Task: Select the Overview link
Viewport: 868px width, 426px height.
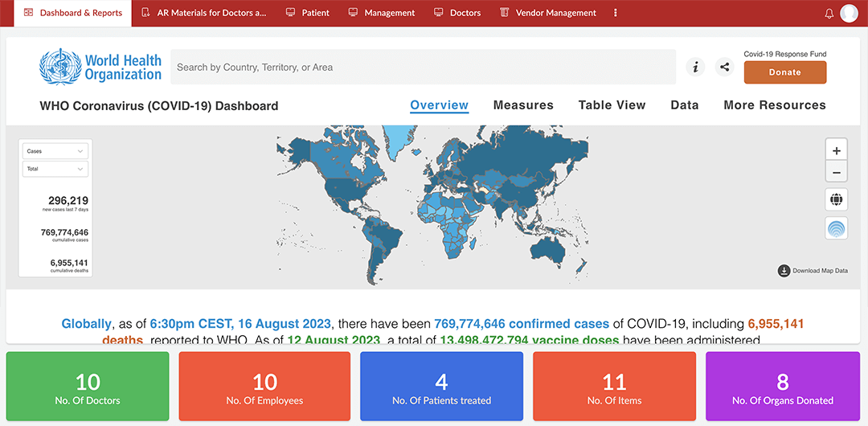Action: 439,105
